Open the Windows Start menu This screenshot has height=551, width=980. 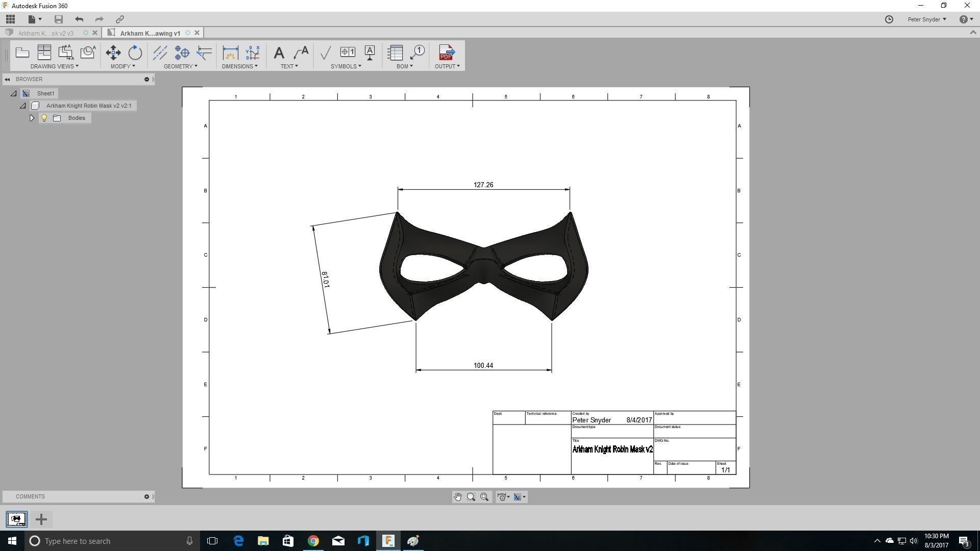(12, 541)
